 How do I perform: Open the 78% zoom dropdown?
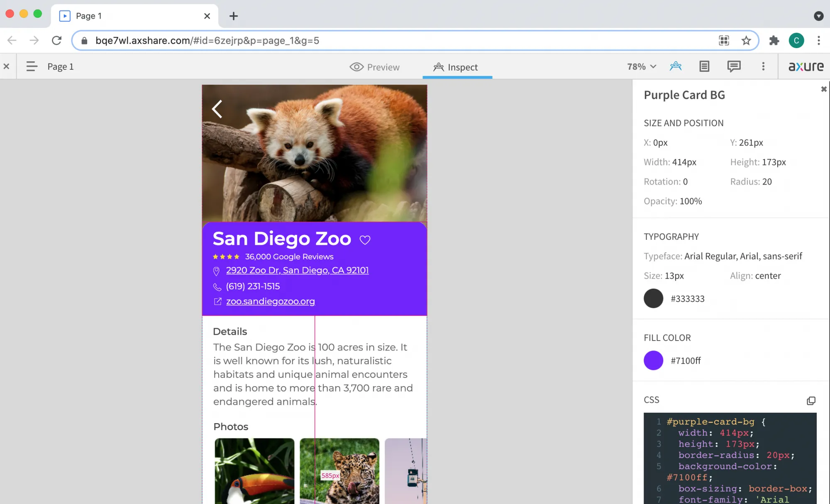[x=642, y=66]
